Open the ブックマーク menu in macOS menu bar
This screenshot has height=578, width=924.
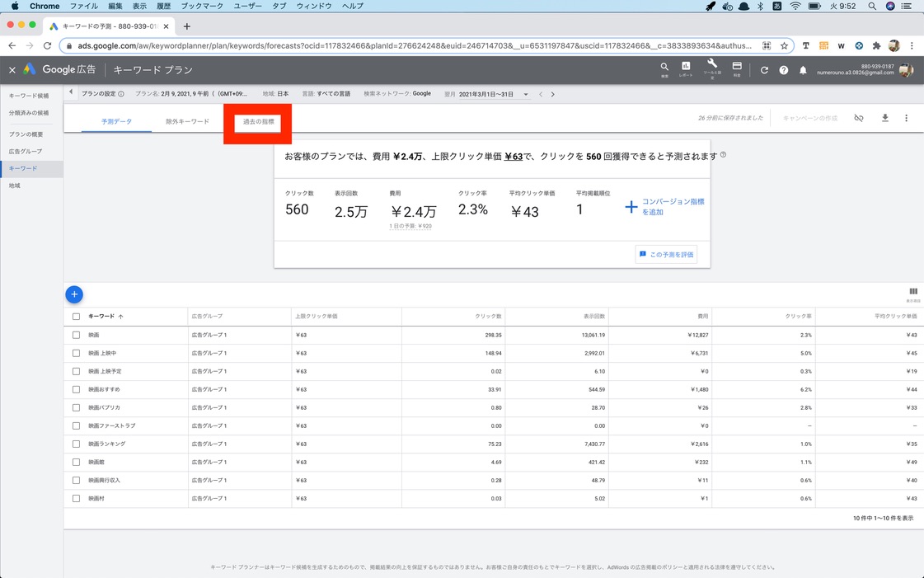pos(202,6)
